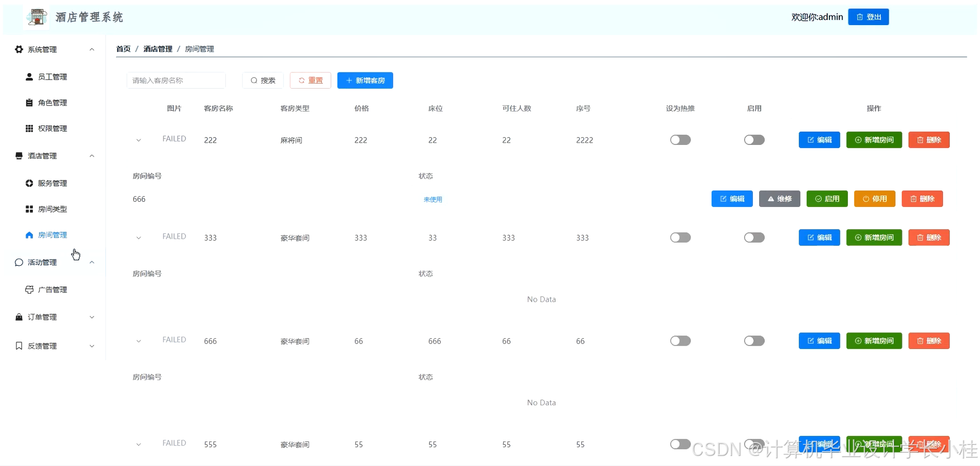The width and height of the screenshot is (980, 466).
Task: Focus the 请输入客房名称 search input
Action: (x=176, y=80)
